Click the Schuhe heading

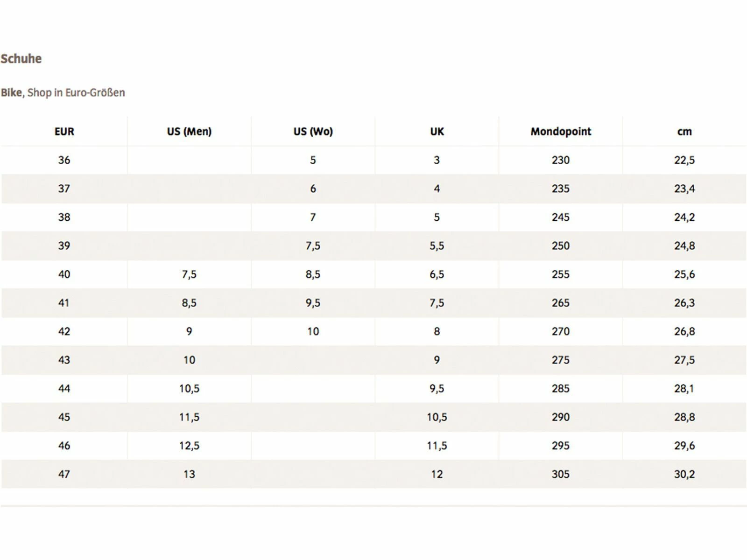(21, 59)
